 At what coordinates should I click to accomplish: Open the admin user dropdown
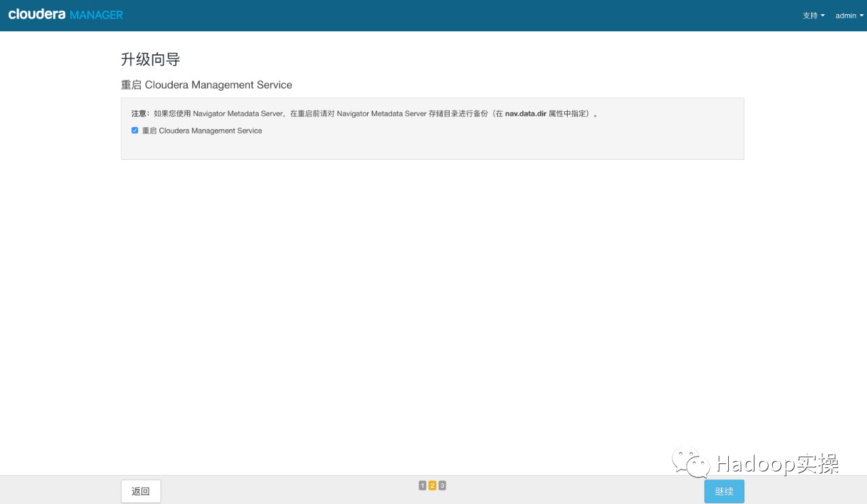[849, 16]
